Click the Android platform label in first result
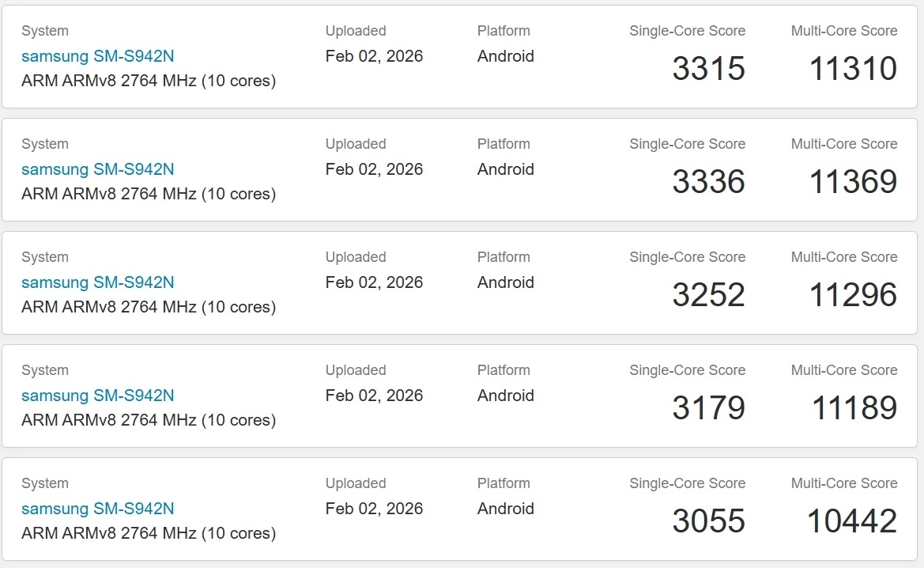Viewport: 924px width, 568px height. point(505,56)
